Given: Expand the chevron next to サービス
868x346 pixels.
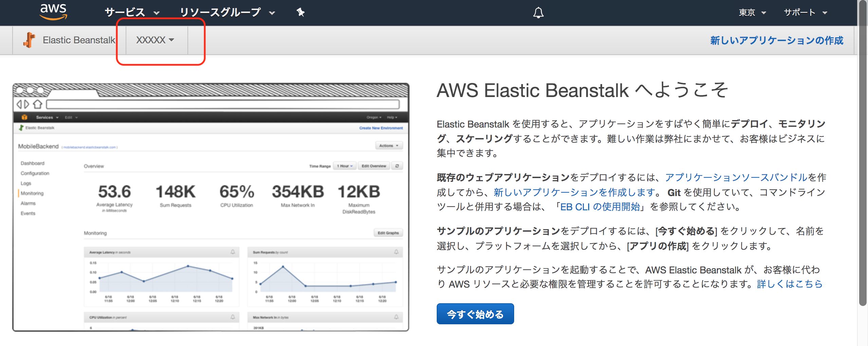Looking at the screenshot, I should click(157, 13).
